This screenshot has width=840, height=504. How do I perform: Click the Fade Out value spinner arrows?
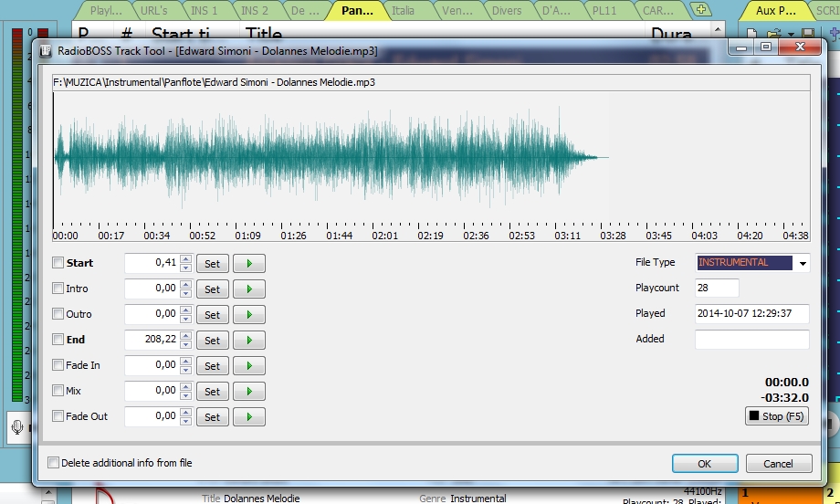pos(186,416)
